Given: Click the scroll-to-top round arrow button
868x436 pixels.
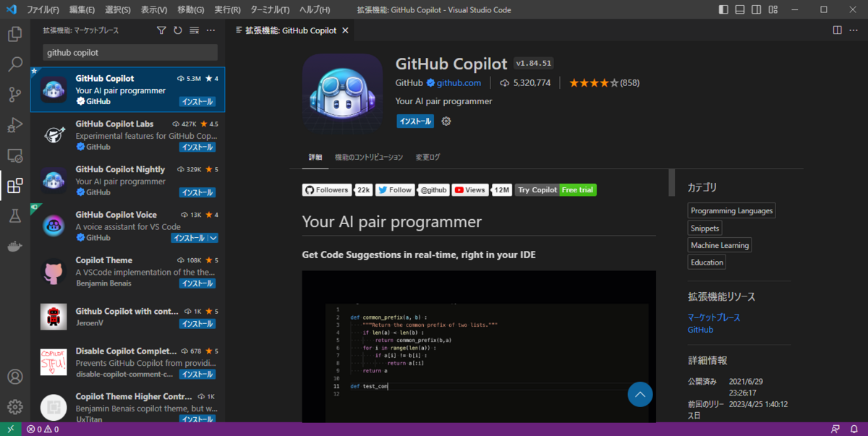Looking at the screenshot, I should (640, 394).
